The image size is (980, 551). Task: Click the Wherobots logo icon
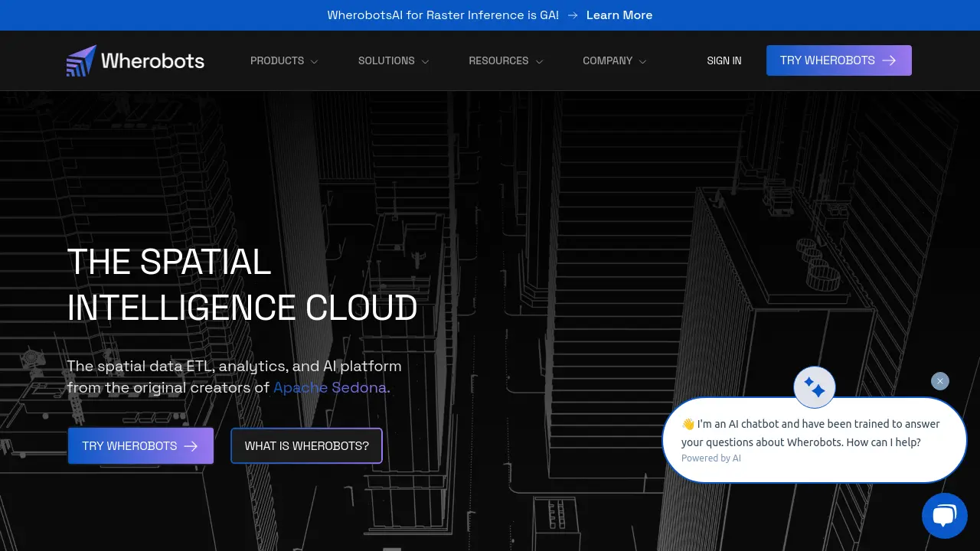[x=81, y=60]
